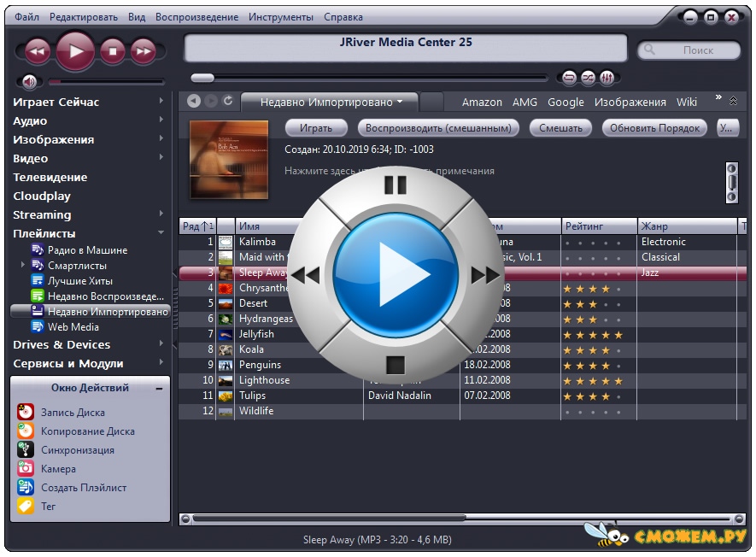
Task: Collapse the header with the double up arrow
Action: (733, 101)
